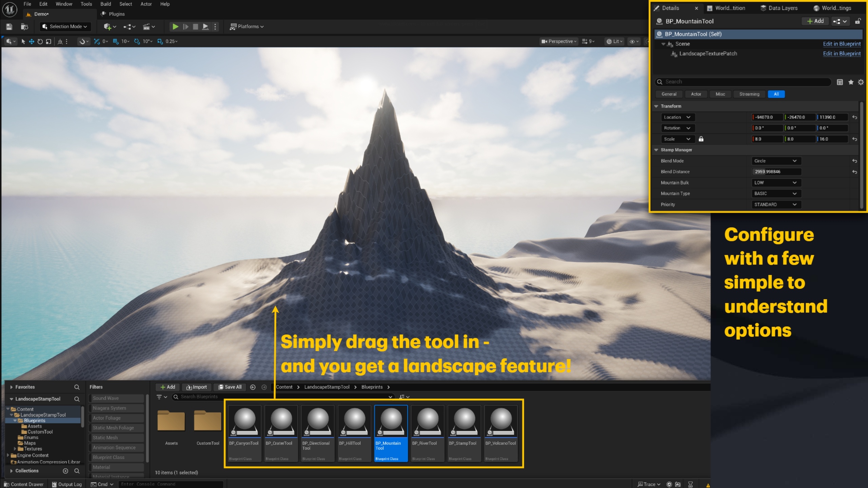Select the Streaming filter in Details
This screenshot has height=488, width=868.
tap(749, 94)
